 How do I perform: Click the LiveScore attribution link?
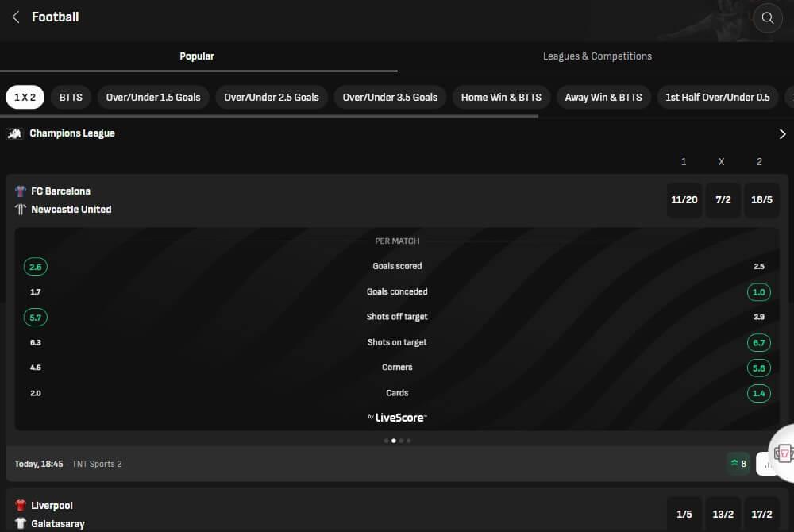pyautogui.click(x=397, y=417)
